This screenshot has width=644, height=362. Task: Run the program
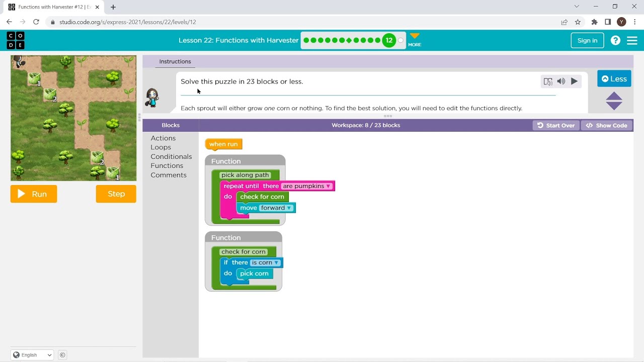coord(34,194)
